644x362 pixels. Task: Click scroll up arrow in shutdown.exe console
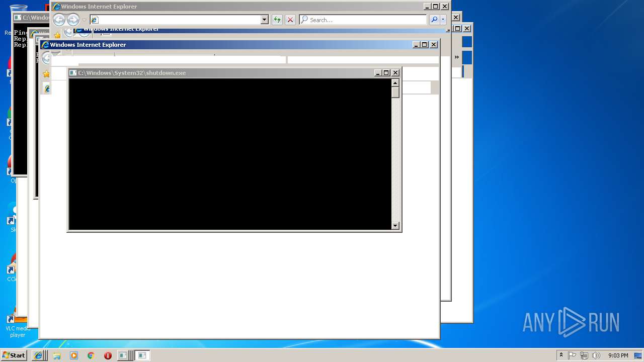[x=395, y=83]
